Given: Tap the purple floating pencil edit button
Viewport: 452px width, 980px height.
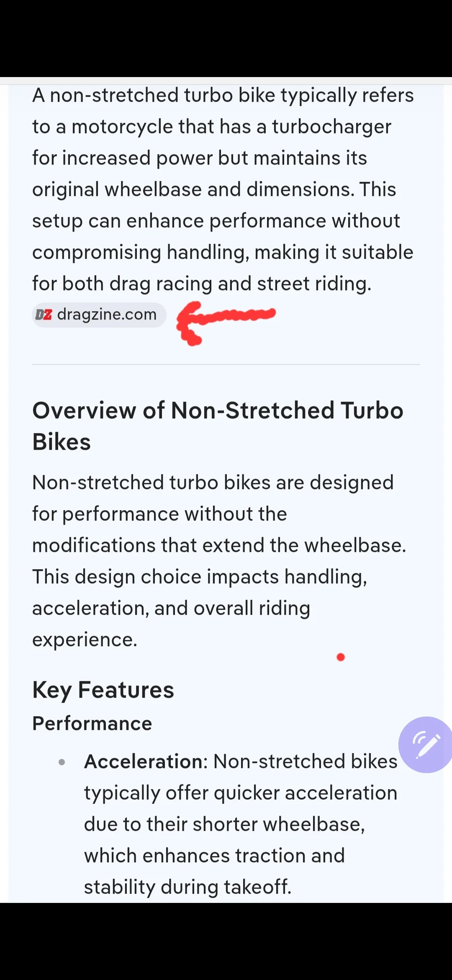Looking at the screenshot, I should click(426, 745).
